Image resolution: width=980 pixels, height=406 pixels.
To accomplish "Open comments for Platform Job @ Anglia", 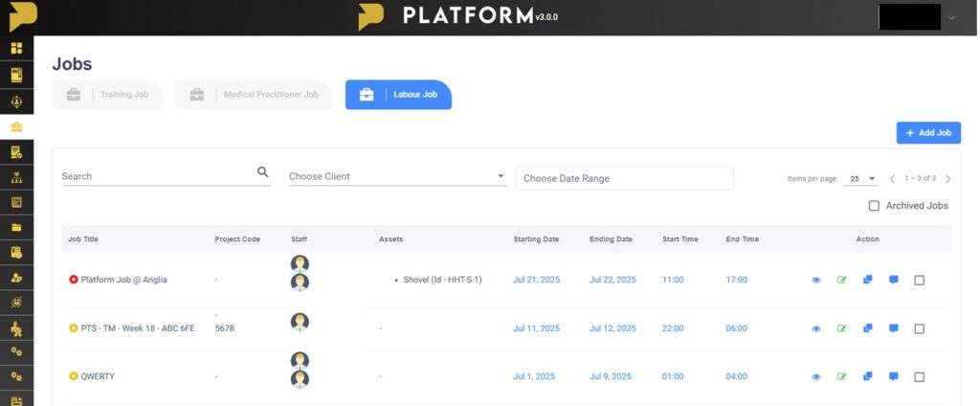I will coord(893,280).
